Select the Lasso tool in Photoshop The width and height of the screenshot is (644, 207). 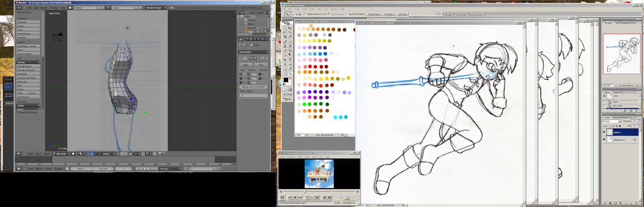click(x=285, y=32)
